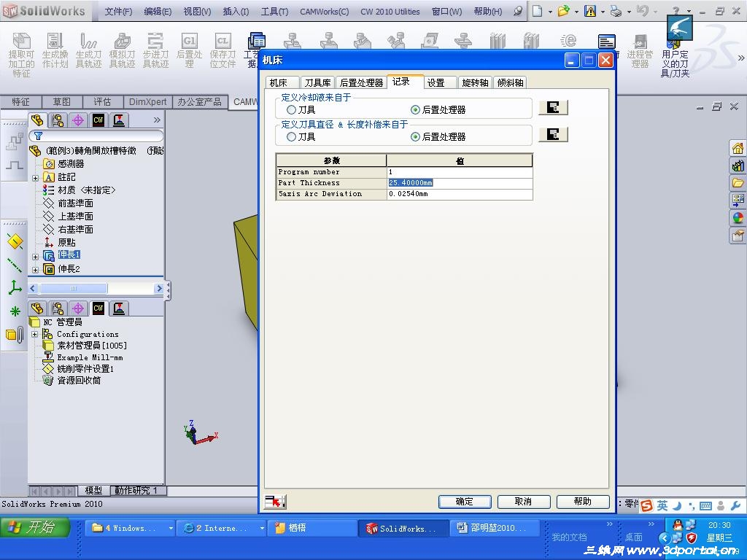Expand the 伸長1 feature node
The height and width of the screenshot is (560, 747).
coord(35,256)
